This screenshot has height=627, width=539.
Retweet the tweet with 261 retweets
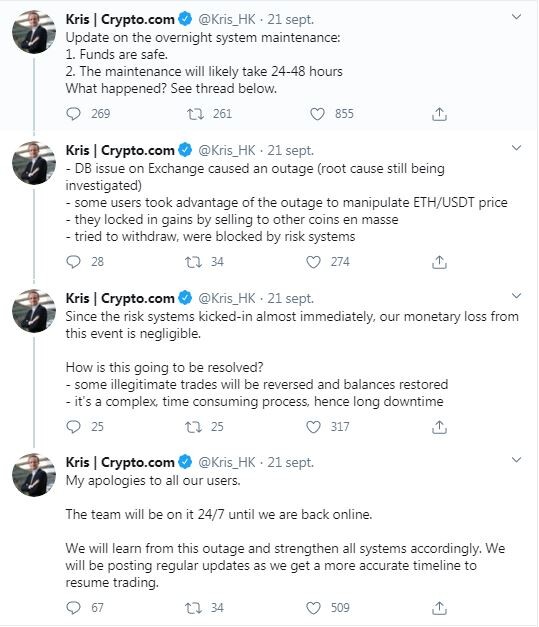(x=196, y=114)
